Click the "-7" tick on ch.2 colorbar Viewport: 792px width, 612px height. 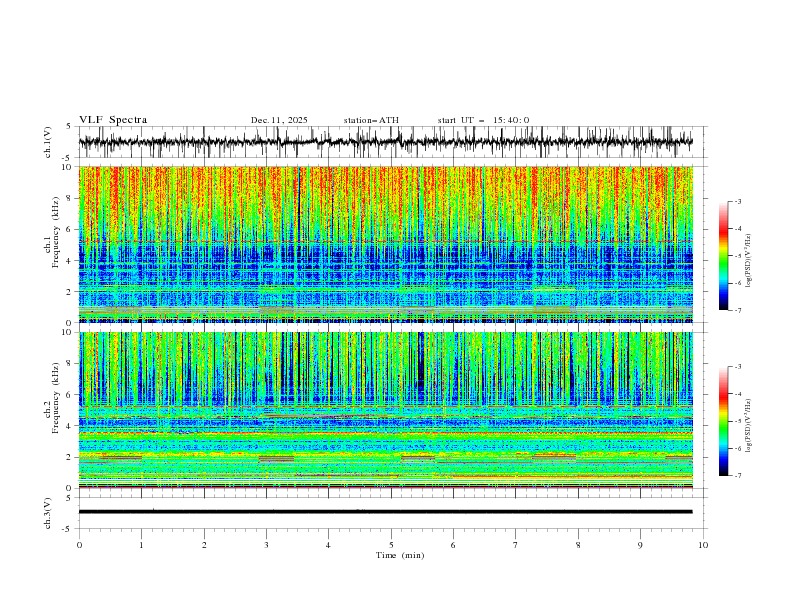coord(738,476)
